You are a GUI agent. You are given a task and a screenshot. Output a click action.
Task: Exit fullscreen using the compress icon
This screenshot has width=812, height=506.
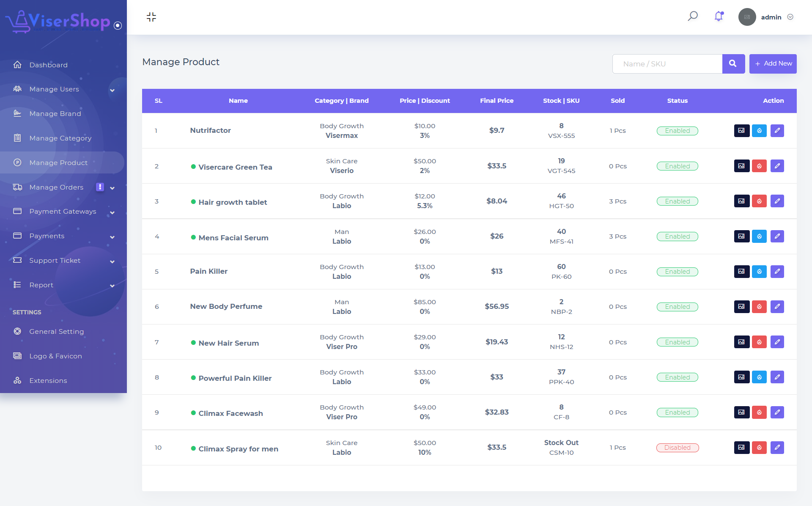(151, 17)
